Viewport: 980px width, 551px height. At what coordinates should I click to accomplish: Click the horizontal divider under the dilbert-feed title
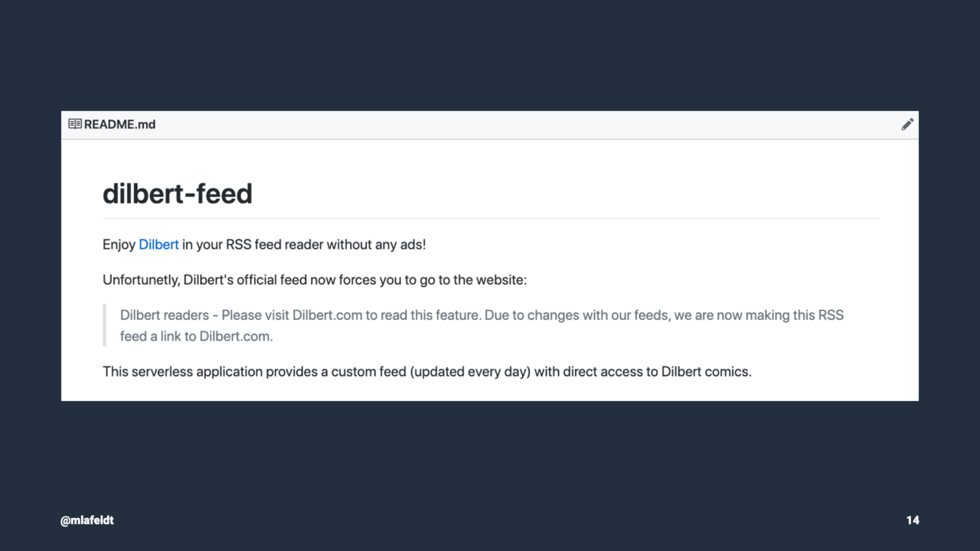(490, 218)
